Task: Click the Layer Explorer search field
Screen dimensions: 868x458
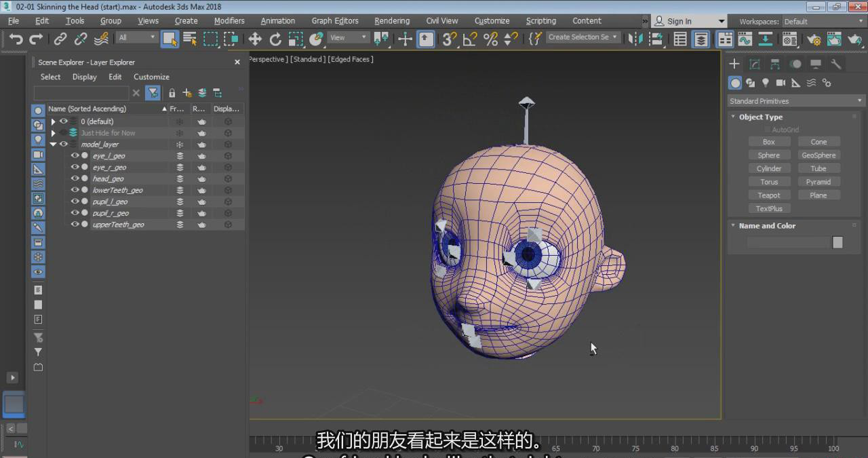Action: pyautogui.click(x=81, y=93)
